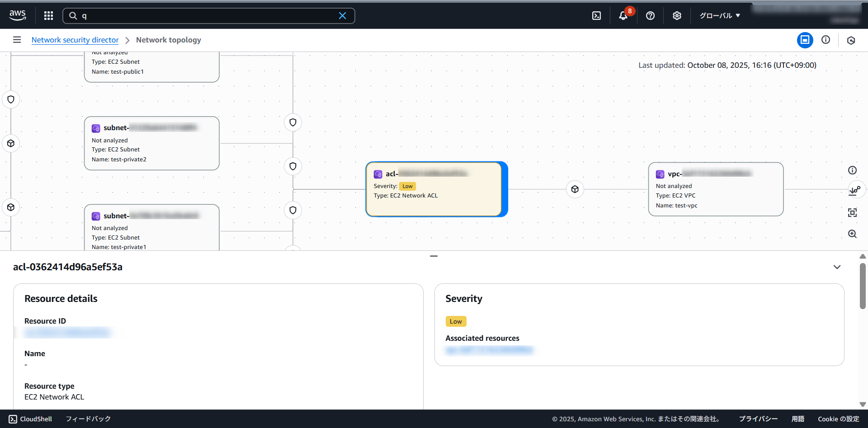Click the fit-to-screen icon on canvas
Viewport: 868px width, 428px height.
coord(852,213)
